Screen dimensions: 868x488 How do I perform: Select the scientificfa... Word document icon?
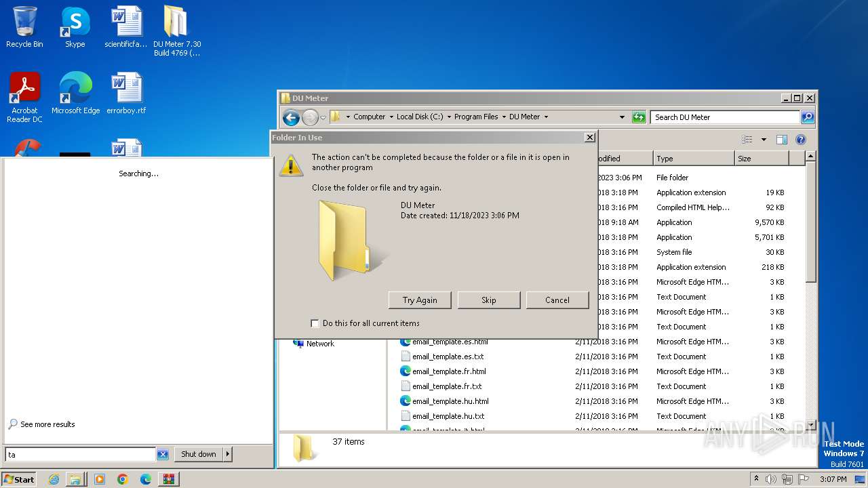click(126, 27)
